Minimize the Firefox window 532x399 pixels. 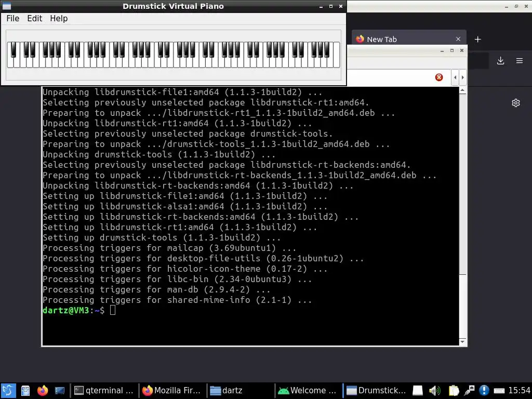click(506, 6)
